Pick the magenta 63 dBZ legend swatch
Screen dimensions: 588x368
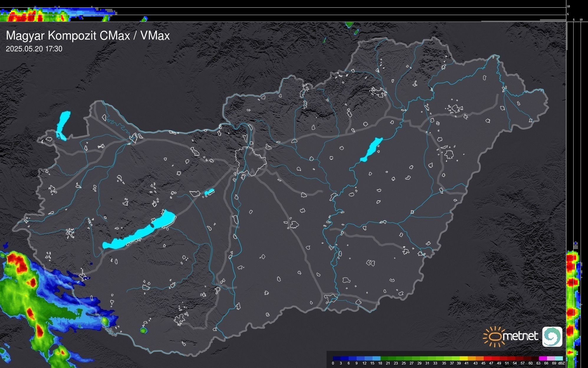click(x=543, y=359)
